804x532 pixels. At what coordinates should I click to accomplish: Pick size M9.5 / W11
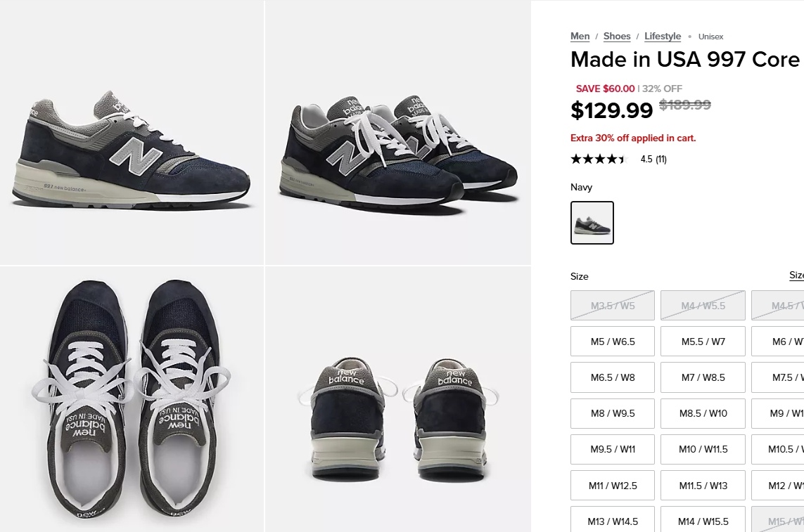pos(613,449)
